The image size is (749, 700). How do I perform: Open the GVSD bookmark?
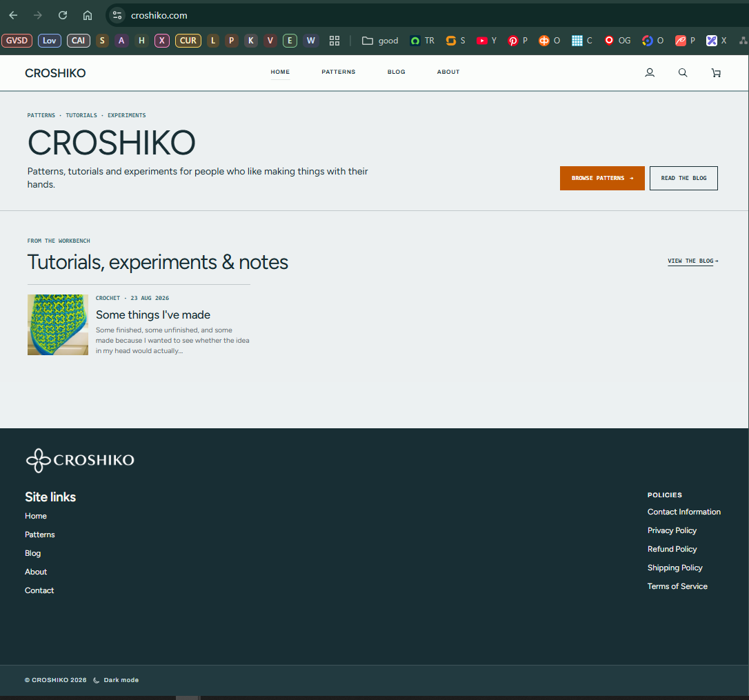click(17, 41)
